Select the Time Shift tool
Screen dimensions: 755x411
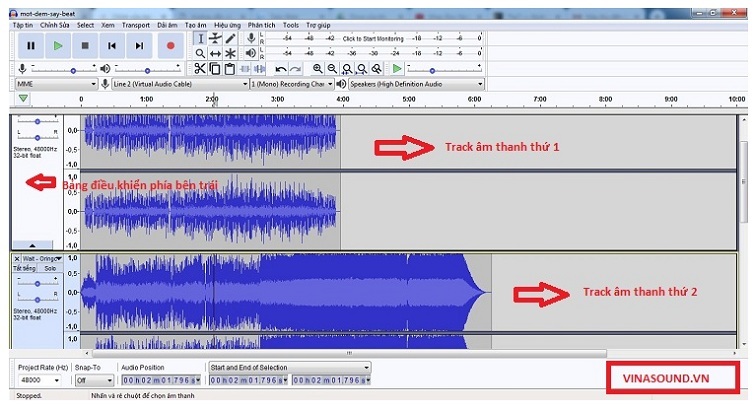click(x=215, y=53)
